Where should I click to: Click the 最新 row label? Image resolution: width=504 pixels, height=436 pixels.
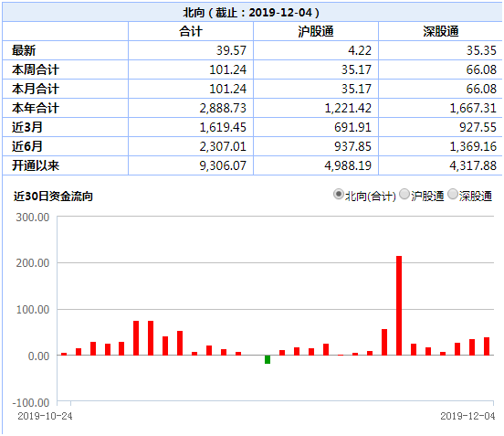(x=24, y=50)
